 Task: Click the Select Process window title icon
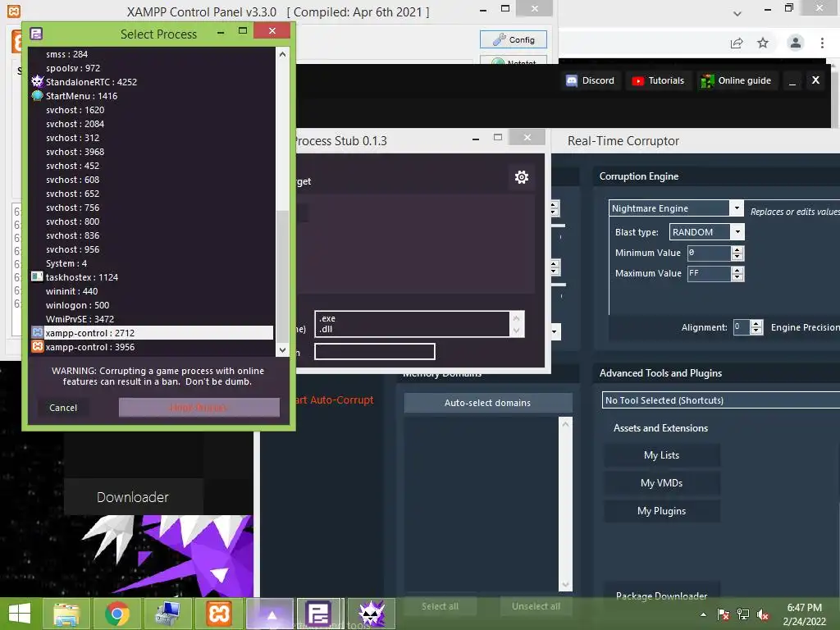(x=36, y=34)
